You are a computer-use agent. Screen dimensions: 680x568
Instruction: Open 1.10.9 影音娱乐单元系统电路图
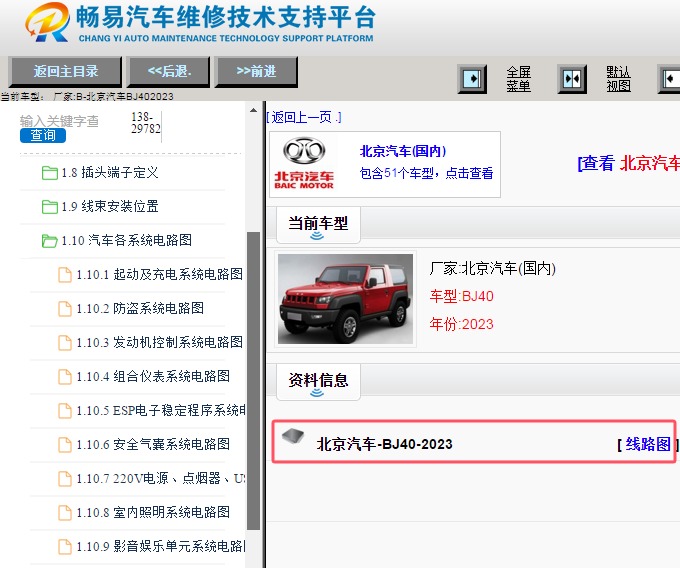click(x=161, y=546)
